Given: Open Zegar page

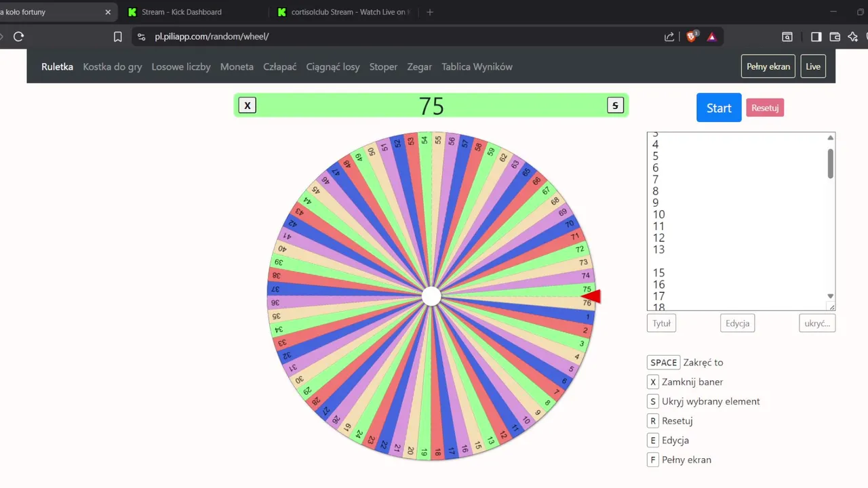Looking at the screenshot, I should 420,66.
